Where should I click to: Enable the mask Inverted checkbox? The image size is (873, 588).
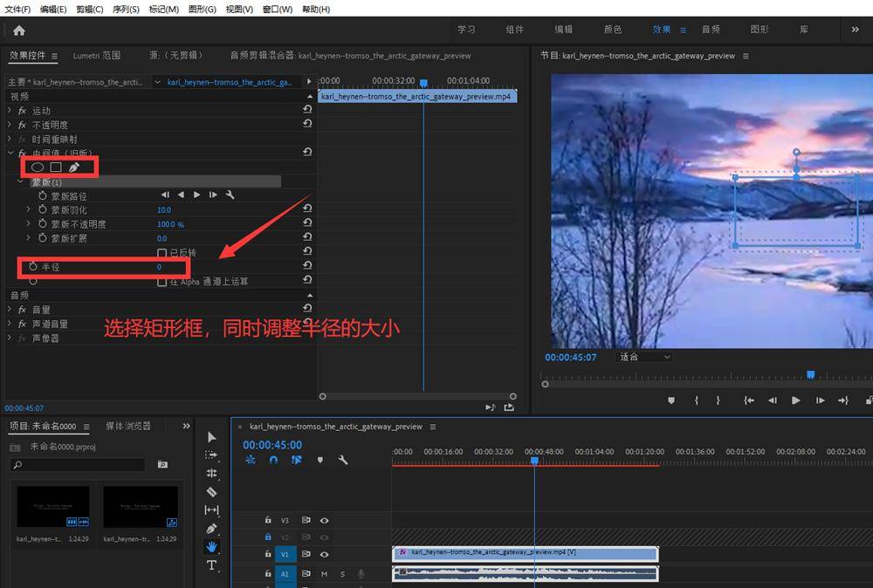[x=162, y=252]
